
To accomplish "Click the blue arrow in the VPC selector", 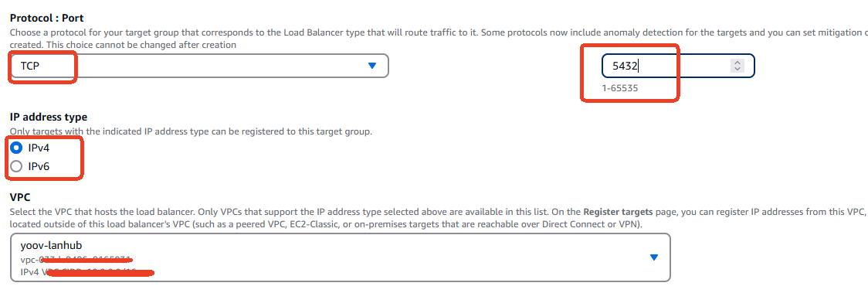I will coord(654,257).
